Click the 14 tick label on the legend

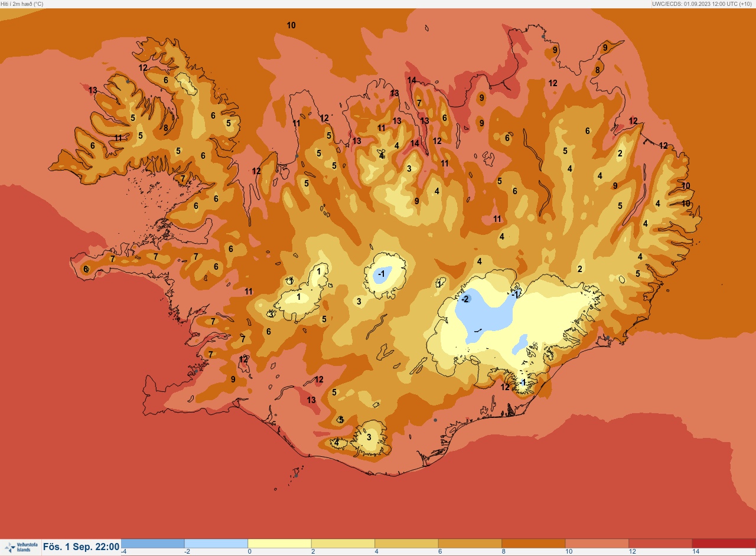click(x=696, y=551)
